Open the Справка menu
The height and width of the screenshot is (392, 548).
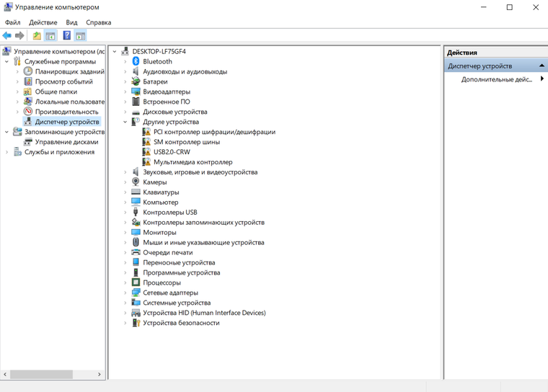pyautogui.click(x=99, y=22)
